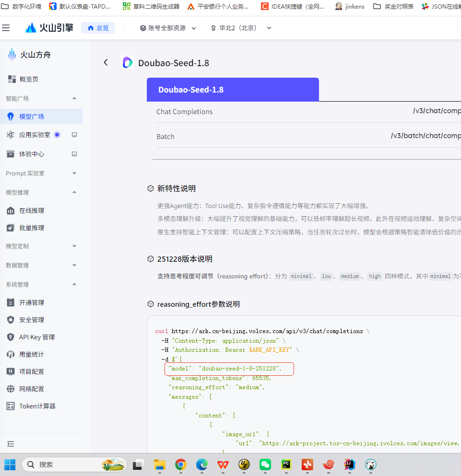Open Microsoft Edge from the taskbar
The width and height of the screenshot is (461, 476).
point(202,464)
